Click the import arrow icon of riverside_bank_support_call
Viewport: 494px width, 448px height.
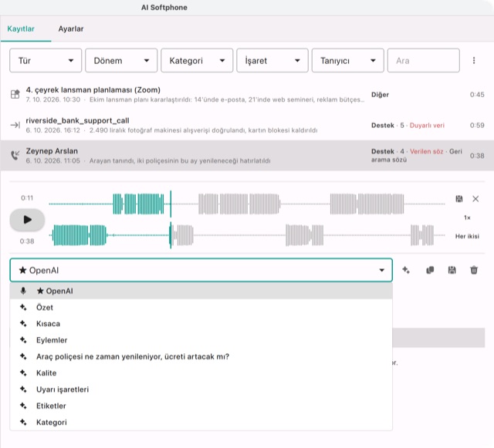coord(15,125)
